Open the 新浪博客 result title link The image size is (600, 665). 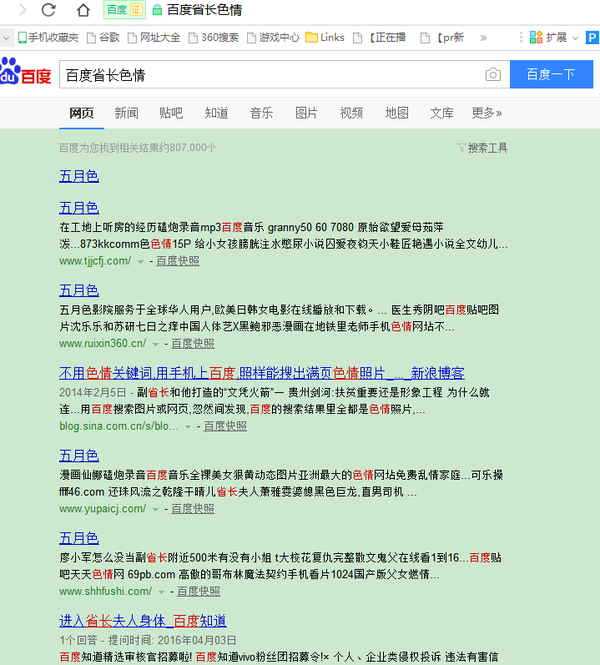(x=262, y=373)
